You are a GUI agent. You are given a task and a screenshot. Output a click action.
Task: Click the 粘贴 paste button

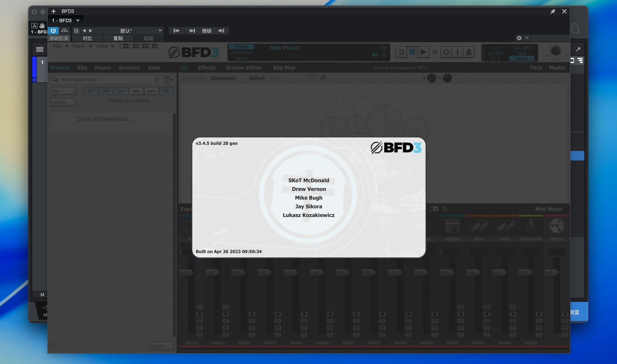pyautogui.click(x=148, y=38)
